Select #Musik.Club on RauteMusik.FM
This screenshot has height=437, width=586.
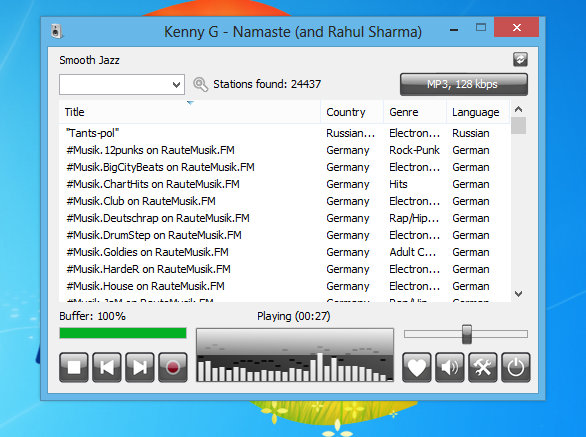tap(284, 201)
